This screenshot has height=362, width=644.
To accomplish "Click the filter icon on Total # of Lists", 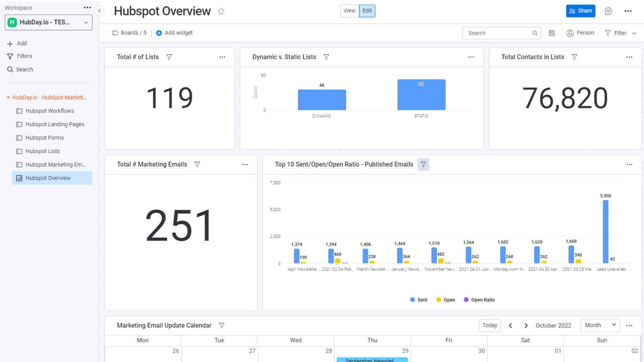I will point(169,57).
